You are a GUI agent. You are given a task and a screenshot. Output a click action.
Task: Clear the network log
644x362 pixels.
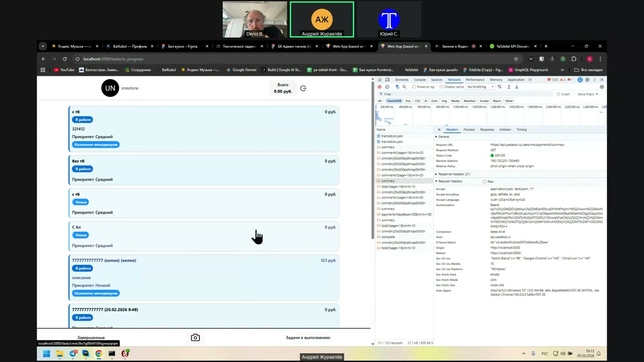coord(387,87)
